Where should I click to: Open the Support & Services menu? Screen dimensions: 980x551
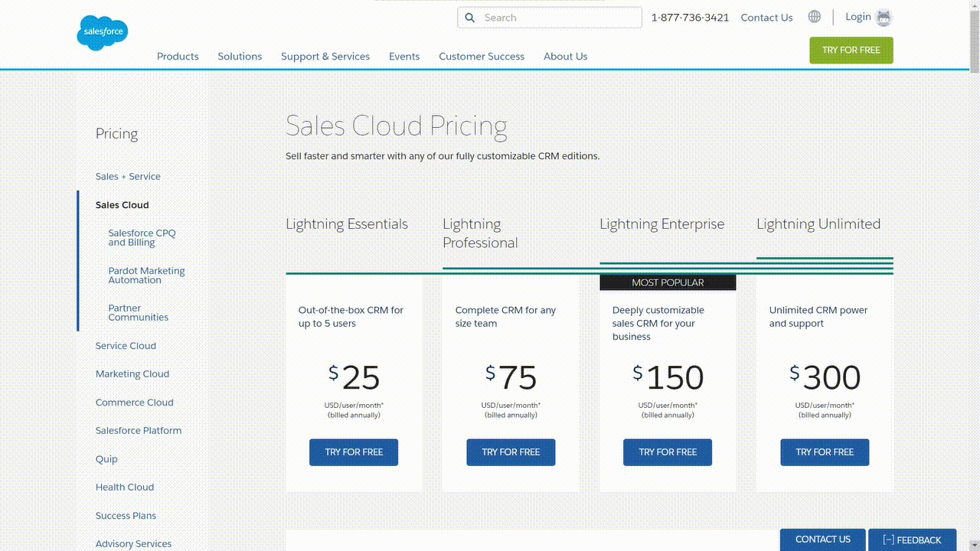pyautogui.click(x=325, y=57)
